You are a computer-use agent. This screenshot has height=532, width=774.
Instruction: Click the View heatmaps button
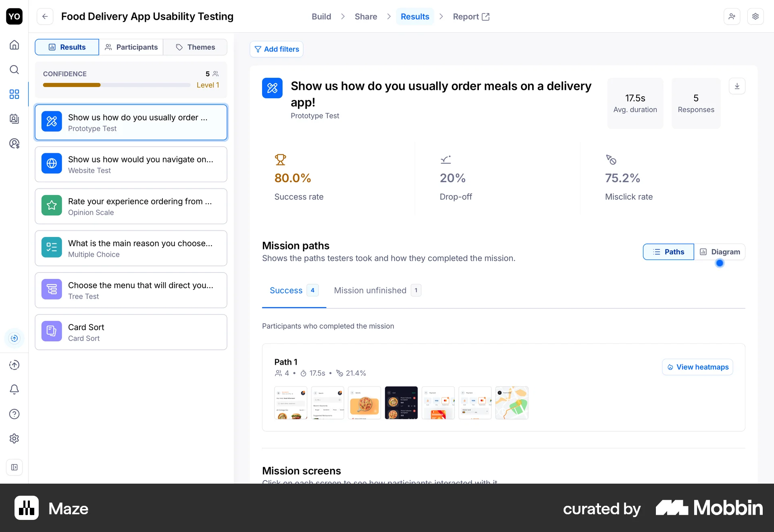tap(697, 367)
